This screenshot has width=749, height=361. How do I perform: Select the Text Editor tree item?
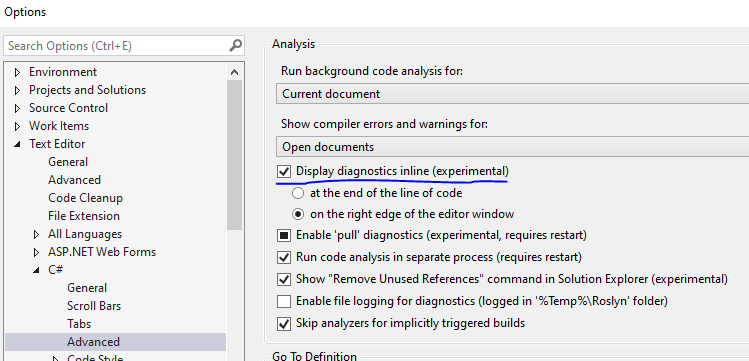pos(57,144)
